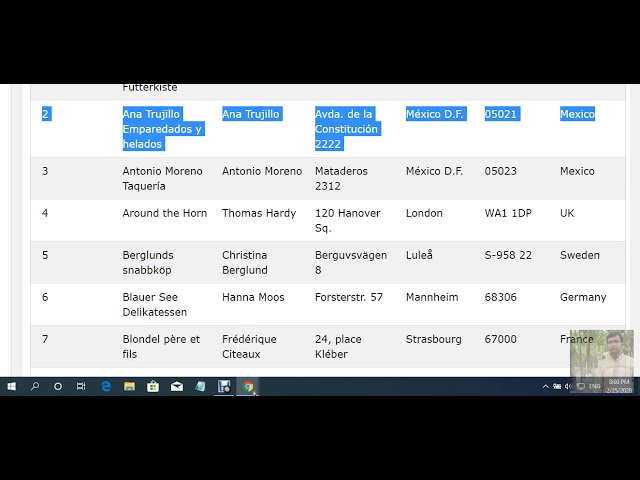
Task: Click 'Antonio Moreno Taquería' customer name
Action: [x=162, y=178]
